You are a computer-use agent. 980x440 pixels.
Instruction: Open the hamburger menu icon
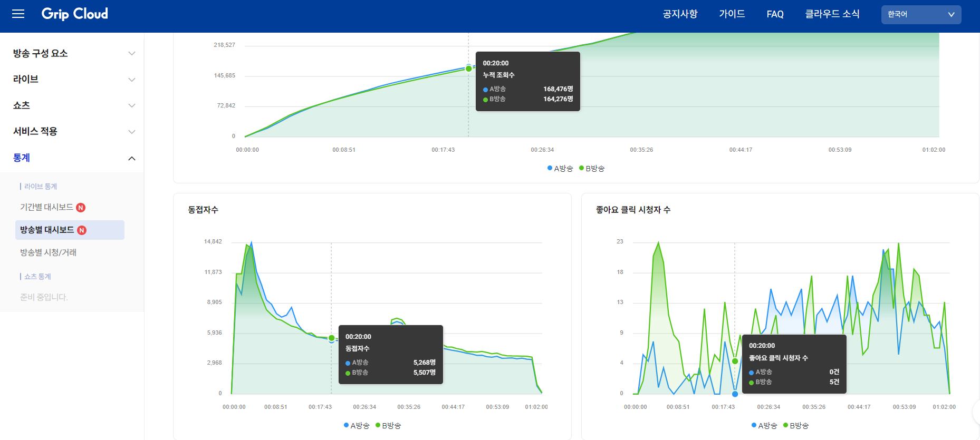(18, 14)
